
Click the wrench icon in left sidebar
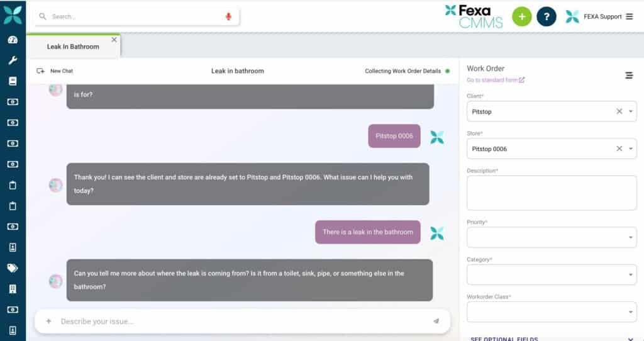(x=13, y=60)
